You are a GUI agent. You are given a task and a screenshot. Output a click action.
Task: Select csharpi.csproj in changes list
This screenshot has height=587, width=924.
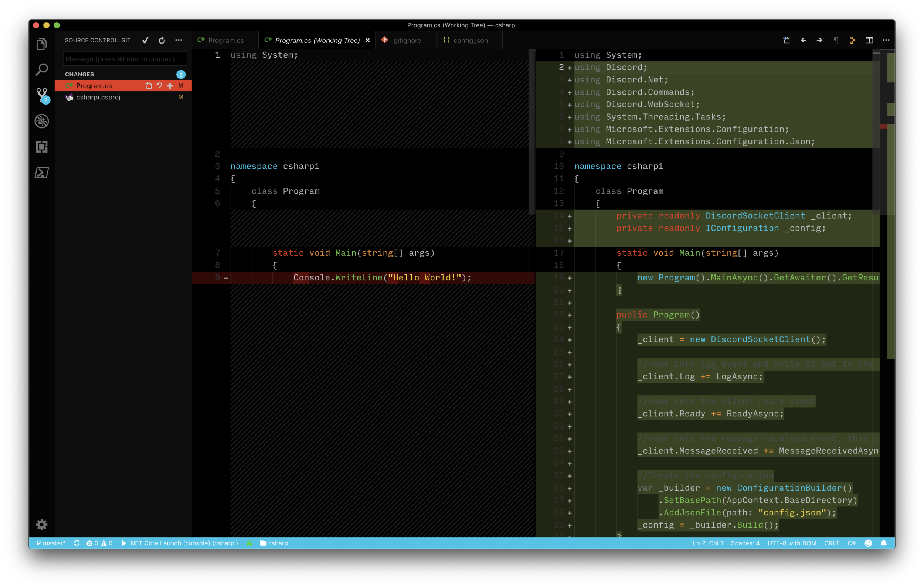point(98,97)
